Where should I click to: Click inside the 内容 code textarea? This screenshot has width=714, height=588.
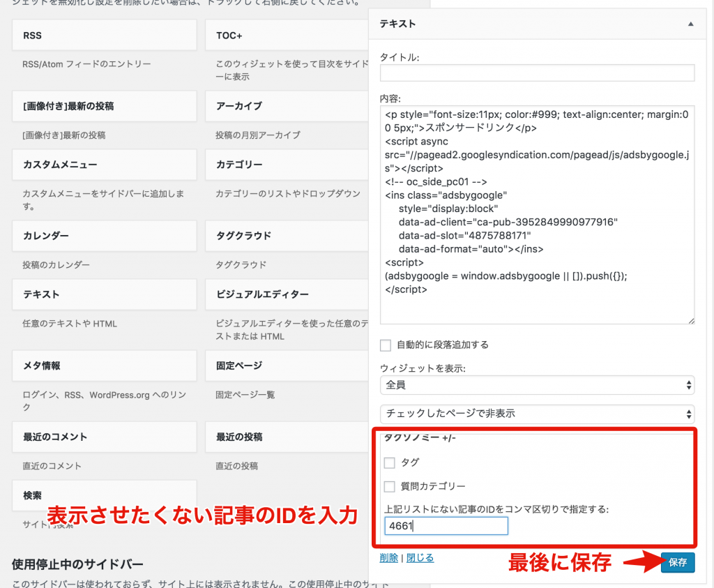[x=537, y=215]
